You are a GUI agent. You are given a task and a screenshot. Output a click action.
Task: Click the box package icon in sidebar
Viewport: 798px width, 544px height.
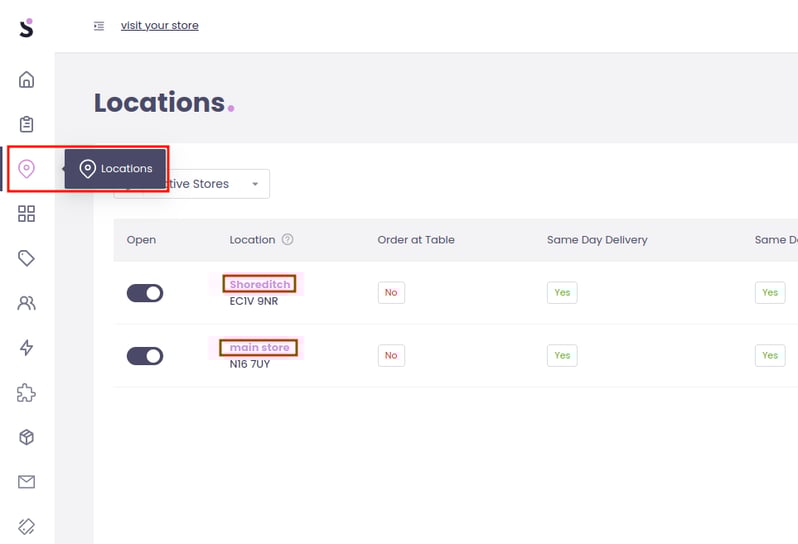click(27, 437)
